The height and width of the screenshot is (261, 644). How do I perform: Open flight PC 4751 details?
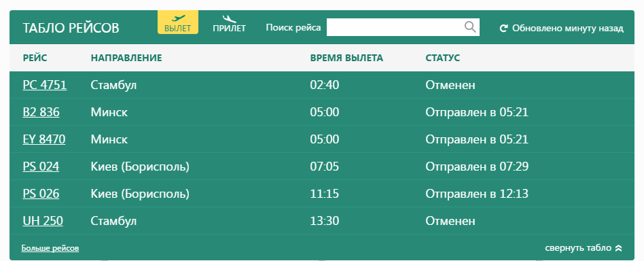tap(45, 85)
